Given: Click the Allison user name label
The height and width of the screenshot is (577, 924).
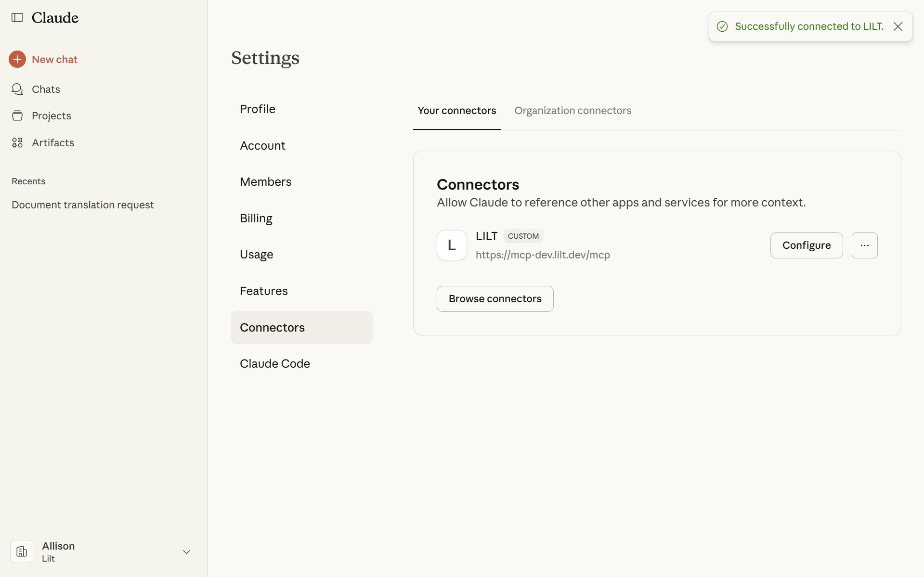Looking at the screenshot, I should 58,546.
